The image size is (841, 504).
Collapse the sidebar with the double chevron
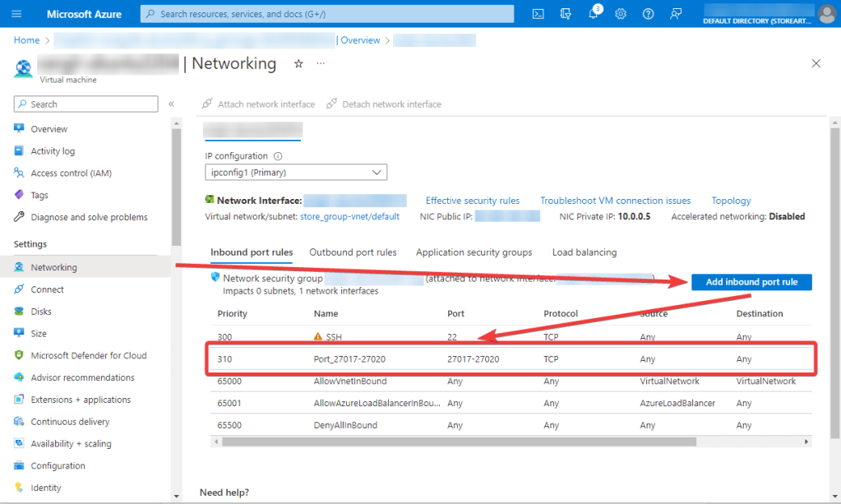click(171, 104)
